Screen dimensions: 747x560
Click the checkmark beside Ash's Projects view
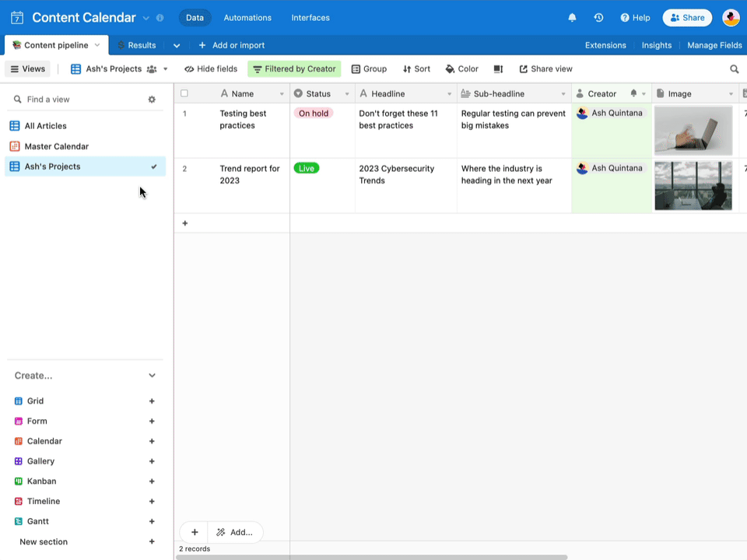(153, 166)
